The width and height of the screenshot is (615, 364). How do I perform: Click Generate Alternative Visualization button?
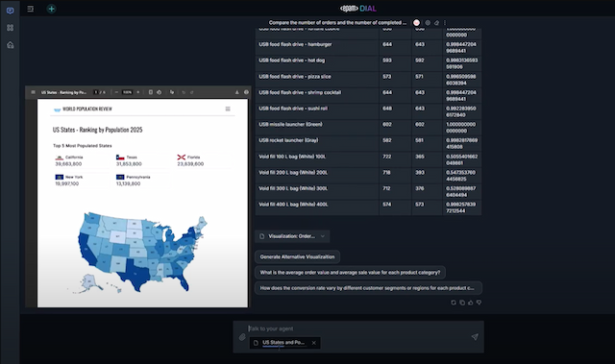click(x=297, y=257)
